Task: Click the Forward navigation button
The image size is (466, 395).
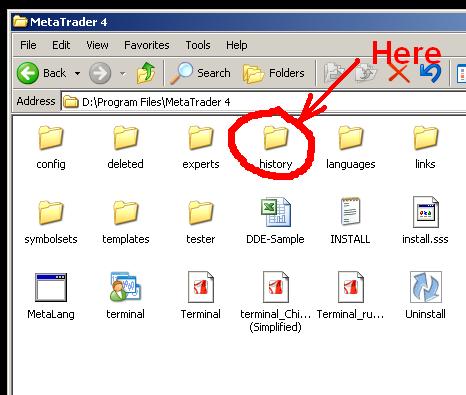Action: (x=100, y=73)
